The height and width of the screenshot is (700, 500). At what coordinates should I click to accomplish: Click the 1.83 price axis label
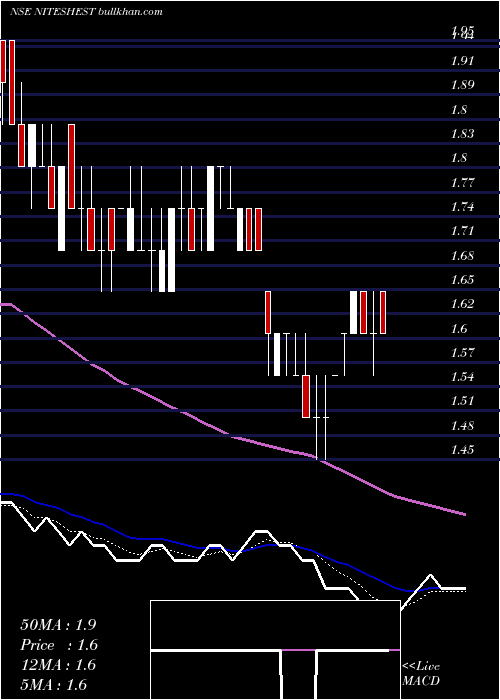462,134
